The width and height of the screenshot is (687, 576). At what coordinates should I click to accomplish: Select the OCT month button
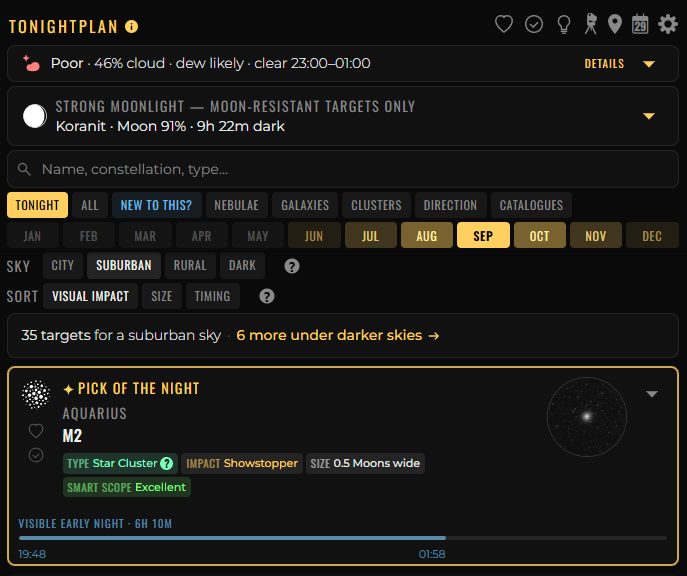539,236
